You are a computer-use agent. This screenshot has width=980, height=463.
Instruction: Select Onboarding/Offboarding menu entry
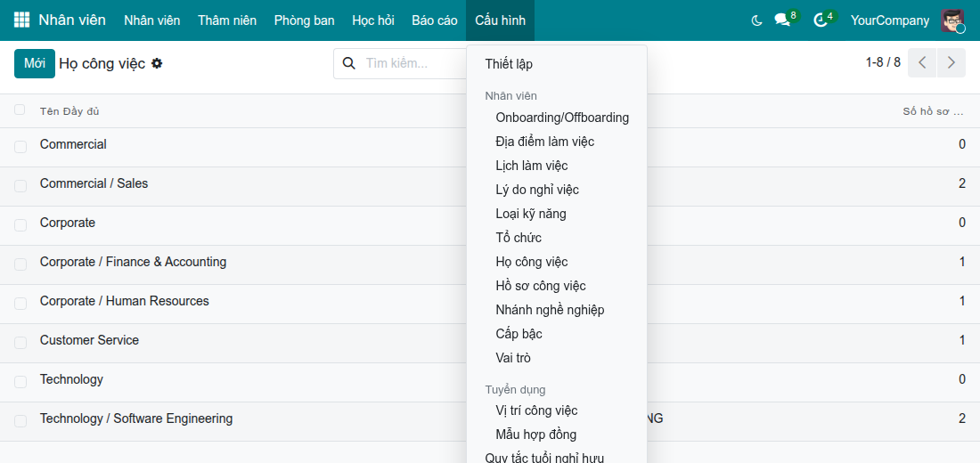coord(562,118)
